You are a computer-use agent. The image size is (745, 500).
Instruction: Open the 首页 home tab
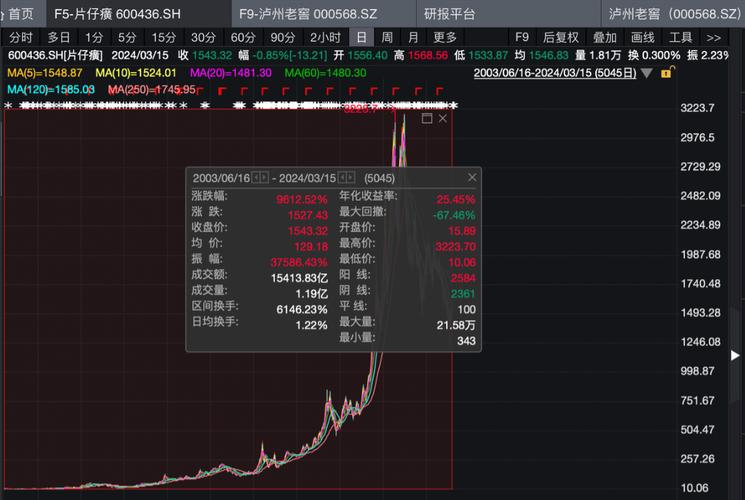[21, 14]
